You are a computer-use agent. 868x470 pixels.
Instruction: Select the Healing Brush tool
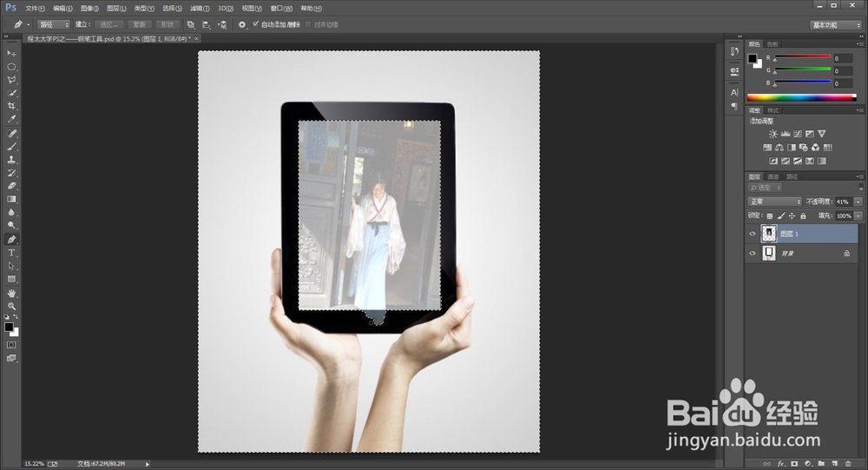click(x=11, y=134)
